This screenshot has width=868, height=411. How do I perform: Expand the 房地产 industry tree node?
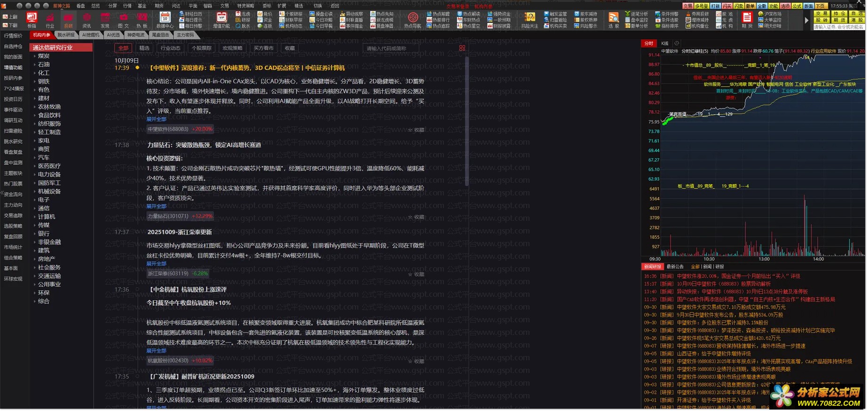tap(35, 259)
